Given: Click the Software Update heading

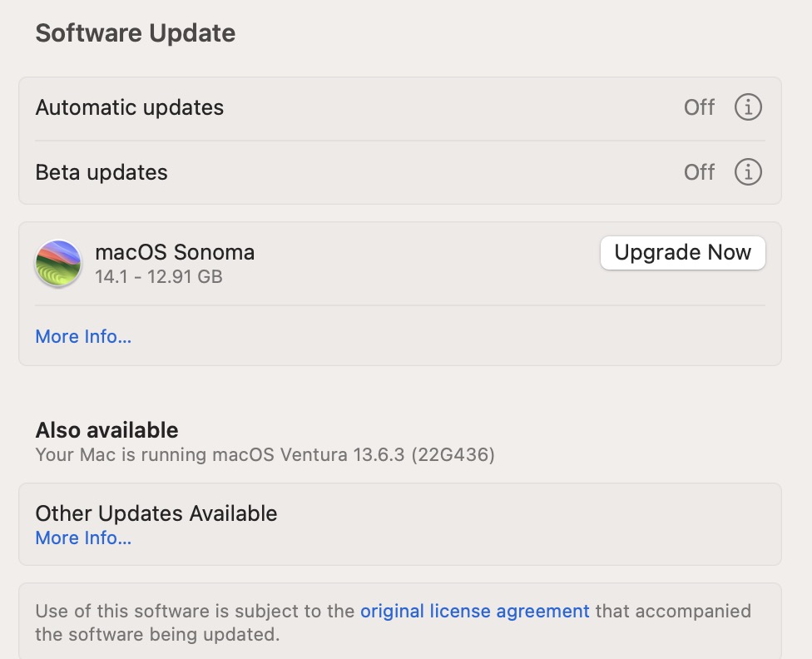Looking at the screenshot, I should tap(135, 33).
